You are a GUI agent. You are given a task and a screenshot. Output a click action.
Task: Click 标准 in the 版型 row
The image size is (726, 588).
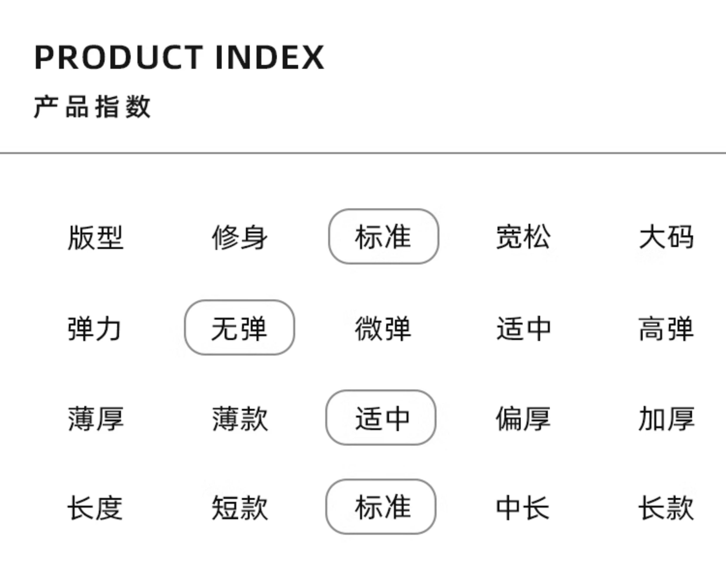[x=383, y=236]
